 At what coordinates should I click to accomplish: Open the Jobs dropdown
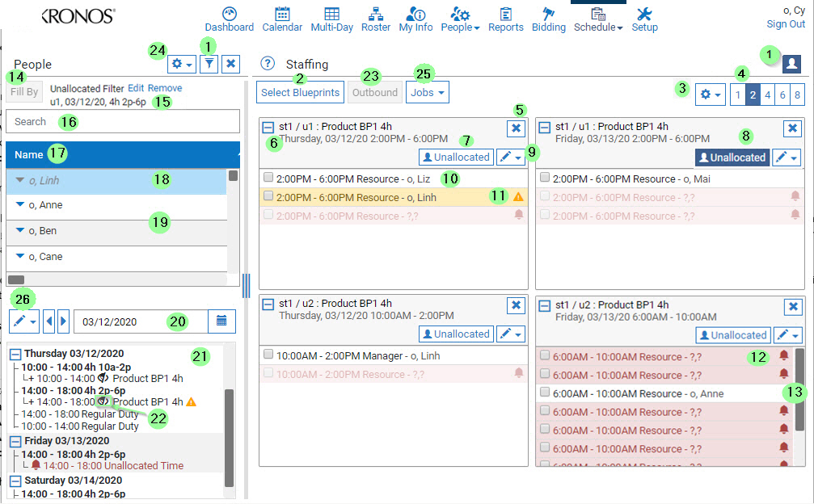[x=428, y=92]
